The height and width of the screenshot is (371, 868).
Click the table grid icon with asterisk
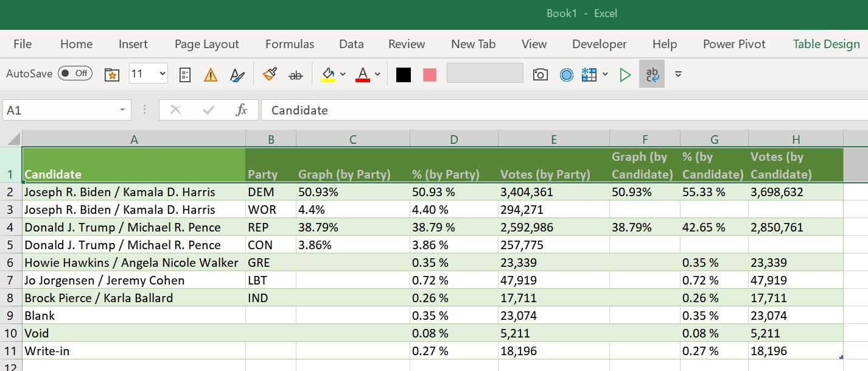click(x=589, y=74)
